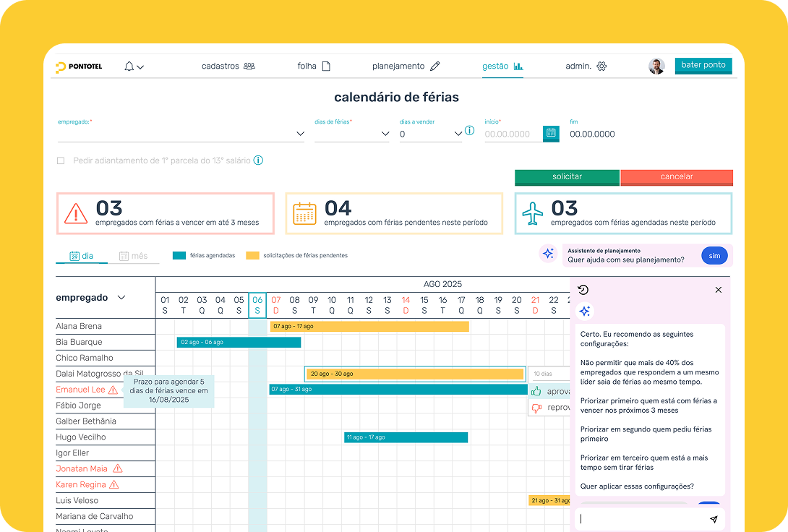Image resolution: width=788 pixels, height=532 pixels.
Task: Open the empregado dropdown field
Action: coord(181,134)
